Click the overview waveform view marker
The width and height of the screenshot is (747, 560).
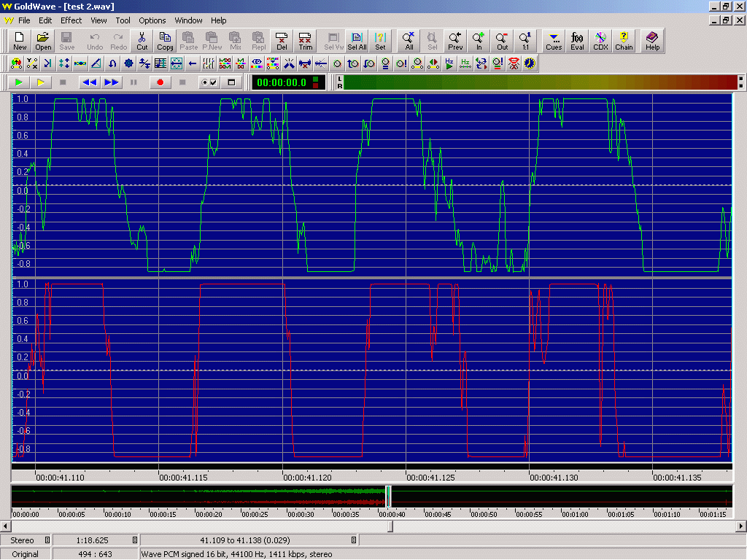coord(388,497)
